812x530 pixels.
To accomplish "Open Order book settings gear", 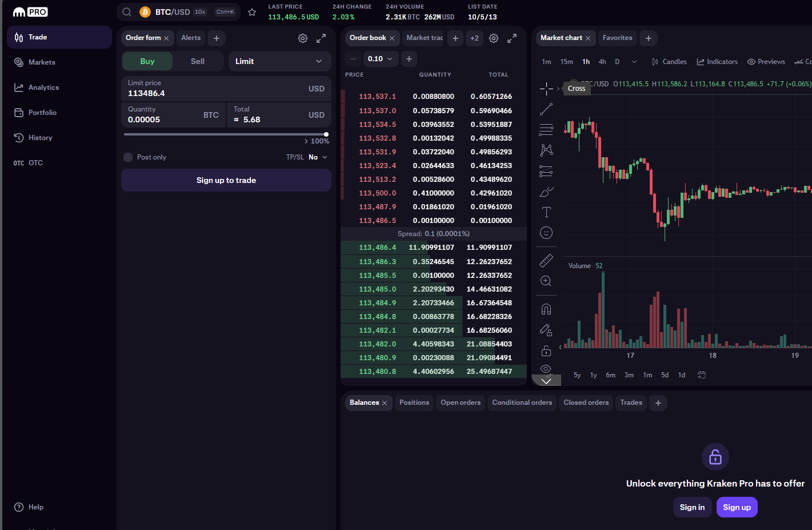I will tap(494, 38).
